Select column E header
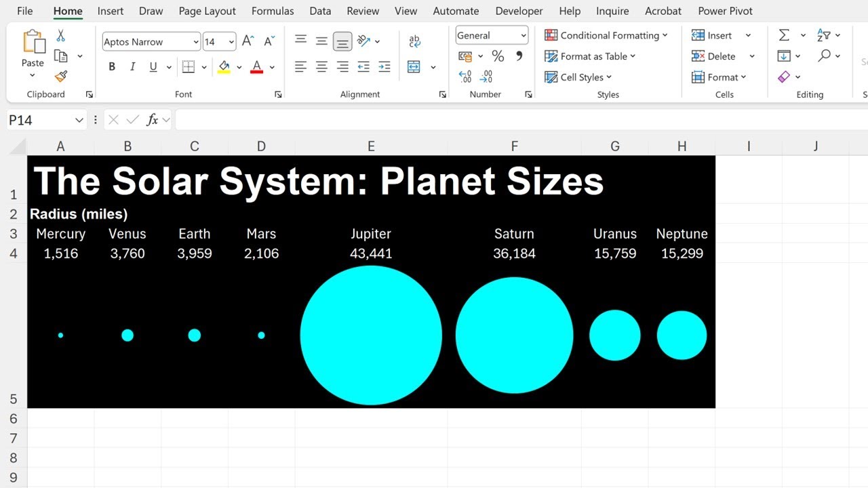Viewport: 868px width, 488px height. pyautogui.click(x=371, y=146)
